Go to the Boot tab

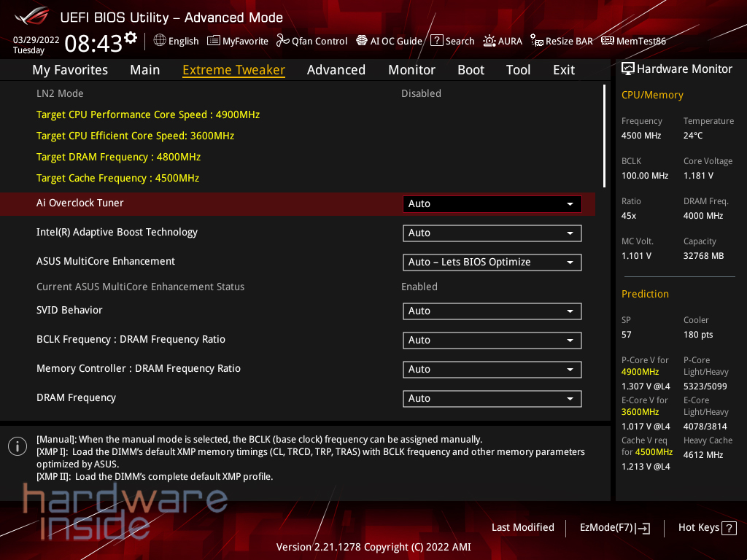coord(471,70)
